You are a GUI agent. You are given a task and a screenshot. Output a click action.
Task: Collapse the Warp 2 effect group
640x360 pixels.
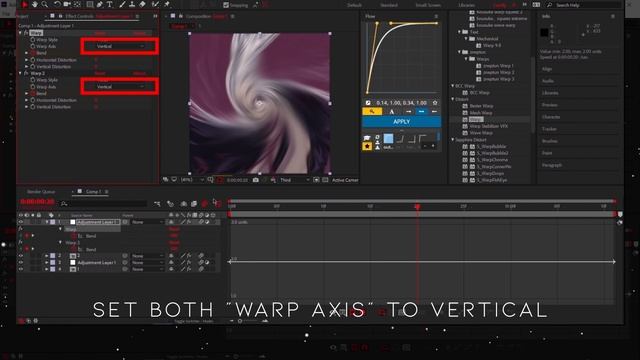pos(20,73)
